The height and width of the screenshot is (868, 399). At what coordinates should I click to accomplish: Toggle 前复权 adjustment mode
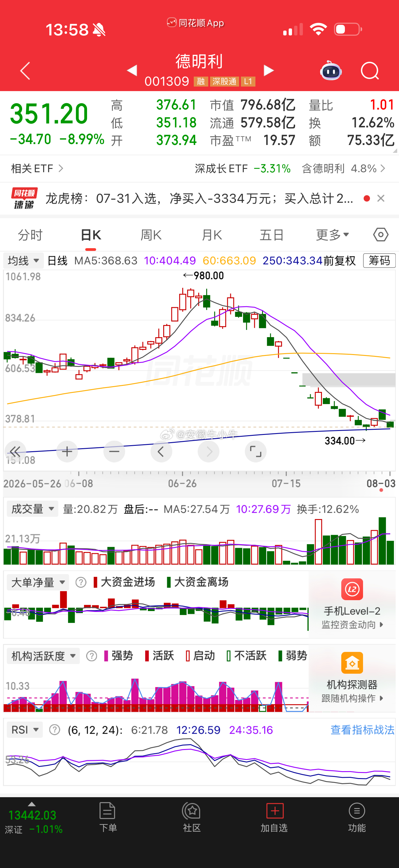(340, 261)
